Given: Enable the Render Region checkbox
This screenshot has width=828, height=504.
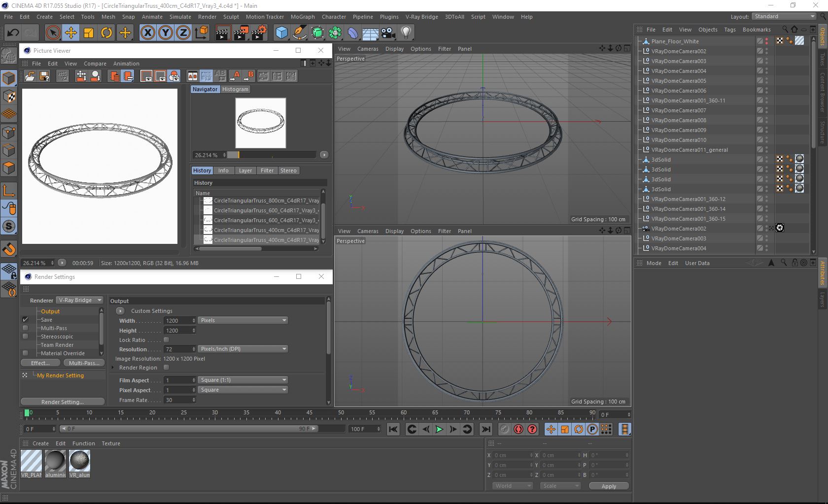Looking at the screenshot, I should [x=166, y=368].
